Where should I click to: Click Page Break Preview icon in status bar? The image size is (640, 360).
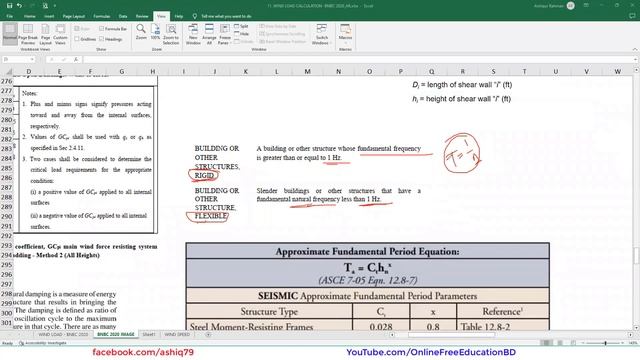tap(573, 343)
